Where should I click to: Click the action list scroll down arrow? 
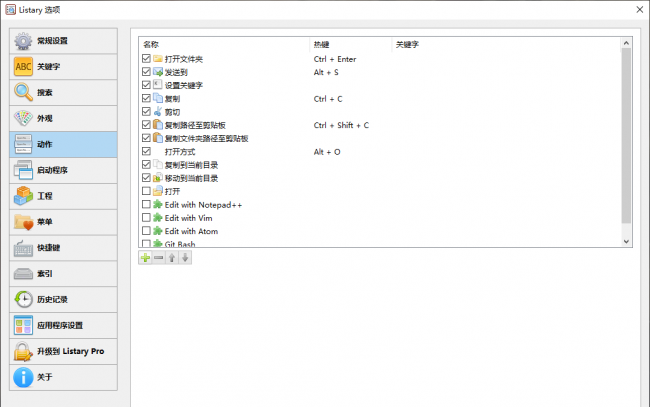pos(626,241)
